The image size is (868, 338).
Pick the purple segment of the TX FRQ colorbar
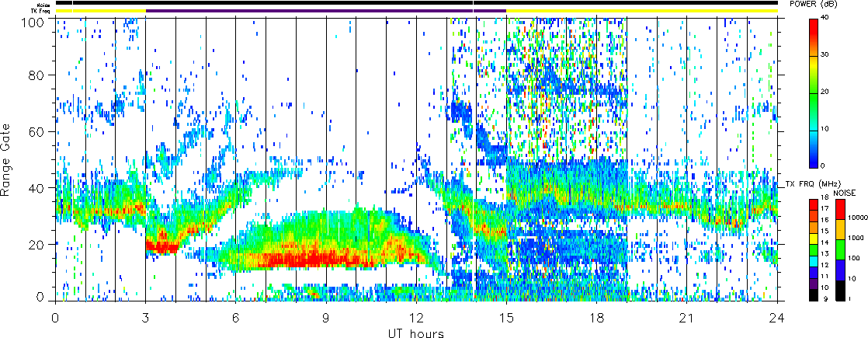pyautogui.click(x=813, y=283)
